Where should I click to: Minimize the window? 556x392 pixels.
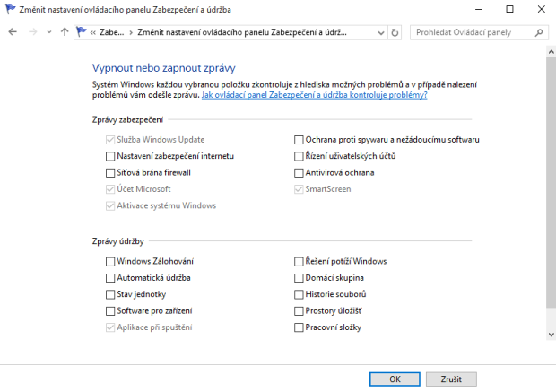click(479, 9)
